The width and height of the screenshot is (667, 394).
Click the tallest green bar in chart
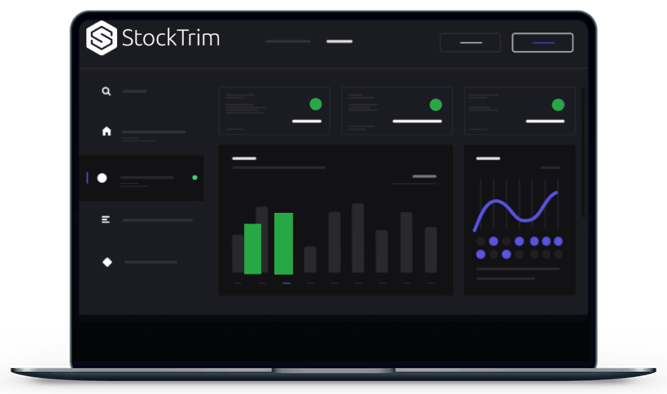[x=284, y=243]
